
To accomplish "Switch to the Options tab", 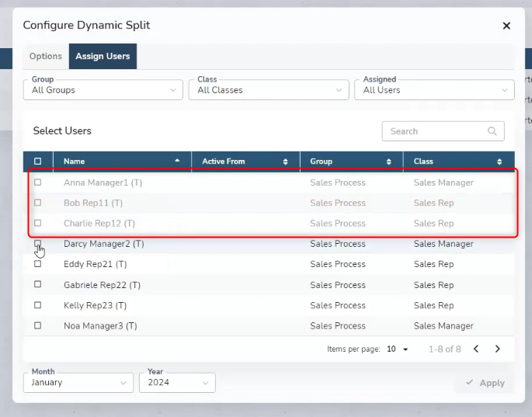I will [46, 57].
